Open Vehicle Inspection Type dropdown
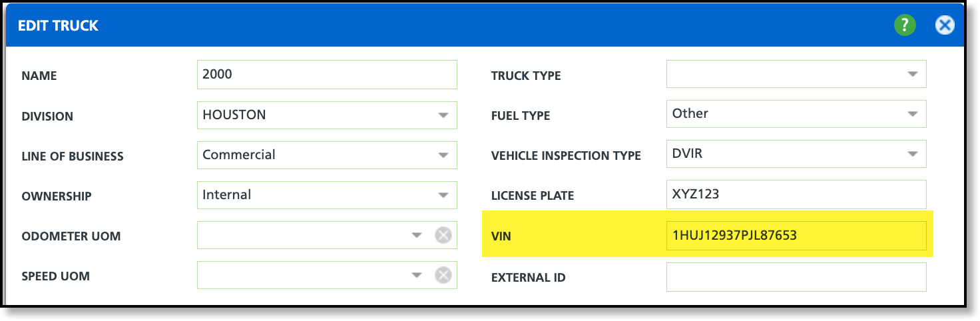The width and height of the screenshot is (980, 321). click(x=913, y=154)
